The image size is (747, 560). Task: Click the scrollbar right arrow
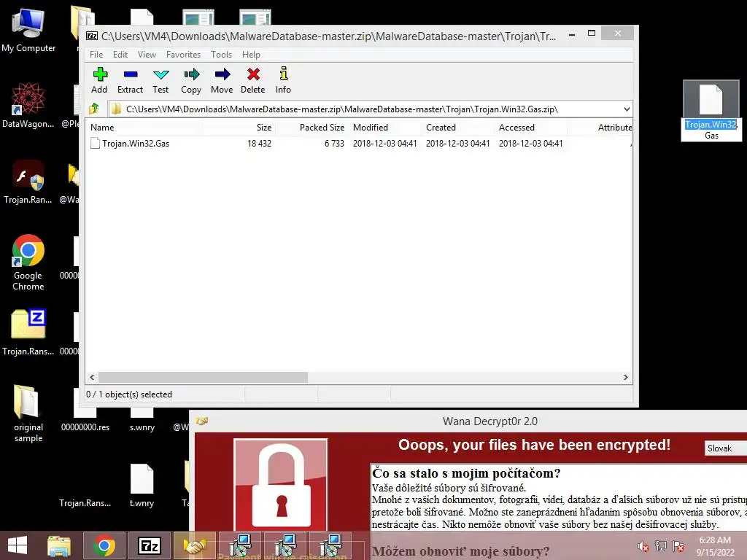click(x=625, y=377)
